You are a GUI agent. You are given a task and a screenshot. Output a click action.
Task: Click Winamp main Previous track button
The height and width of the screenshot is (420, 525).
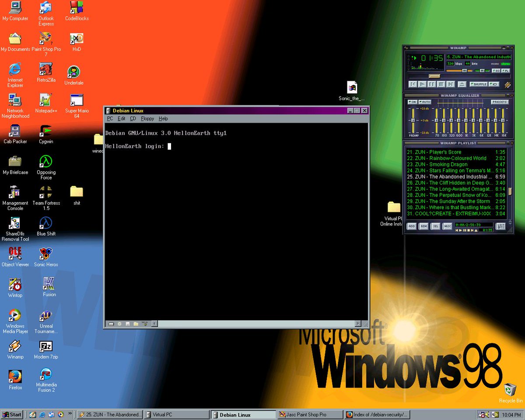[x=413, y=84]
